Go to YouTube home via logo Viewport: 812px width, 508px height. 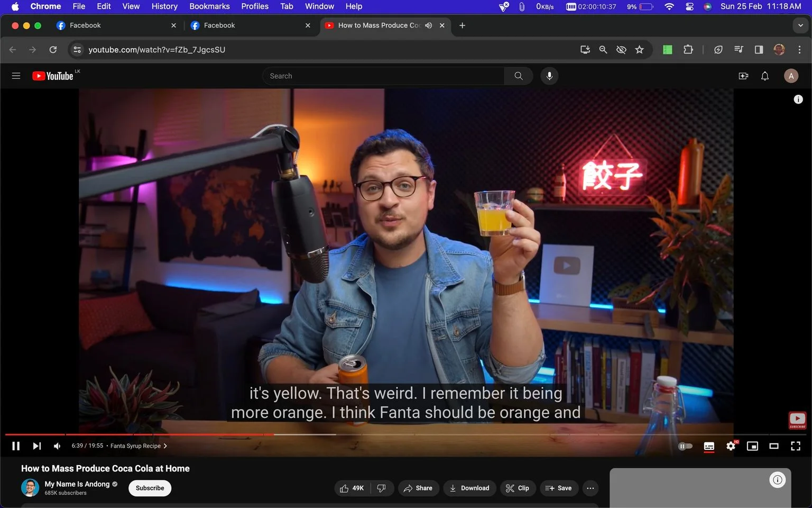click(x=53, y=76)
